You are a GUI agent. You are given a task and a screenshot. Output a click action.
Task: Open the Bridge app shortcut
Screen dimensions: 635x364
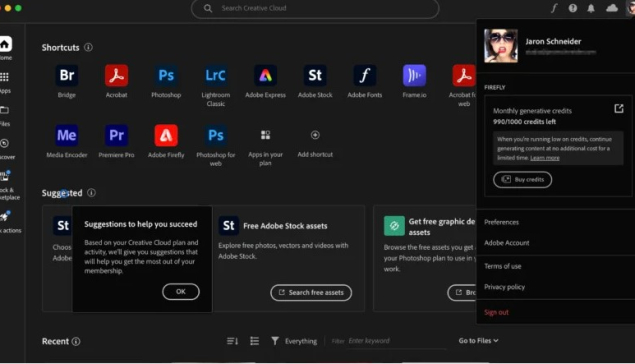point(67,75)
